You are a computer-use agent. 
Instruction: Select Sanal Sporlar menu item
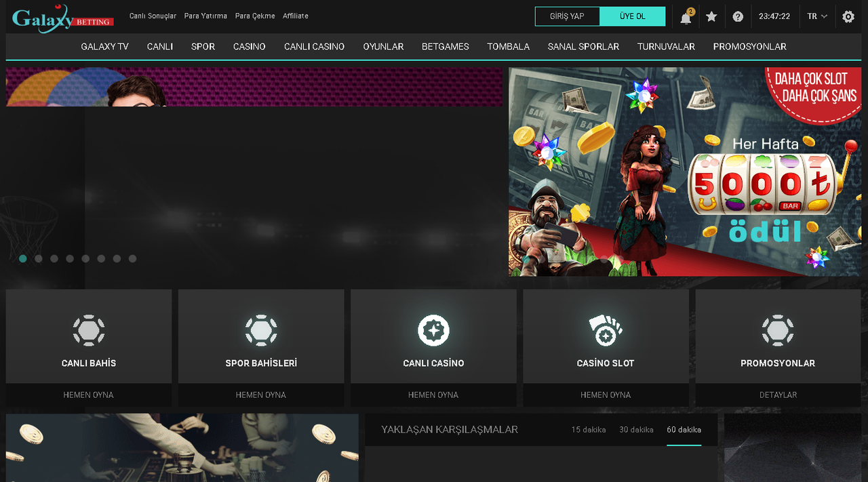[x=583, y=47]
